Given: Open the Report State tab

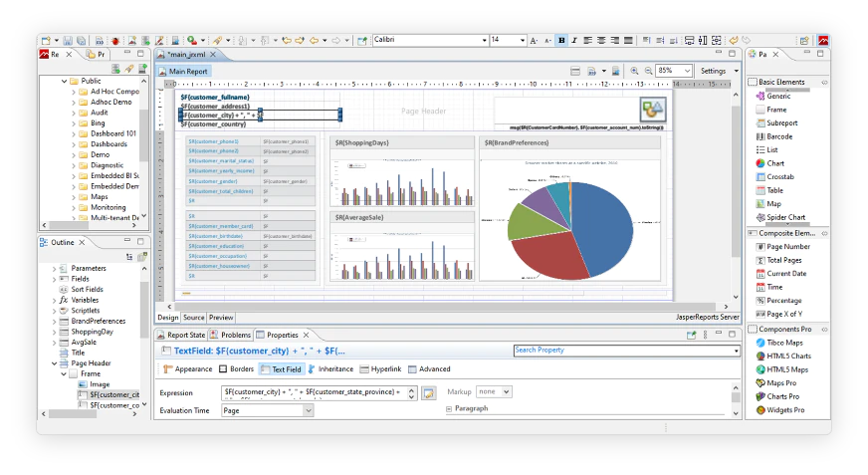Looking at the screenshot, I should coord(181,335).
